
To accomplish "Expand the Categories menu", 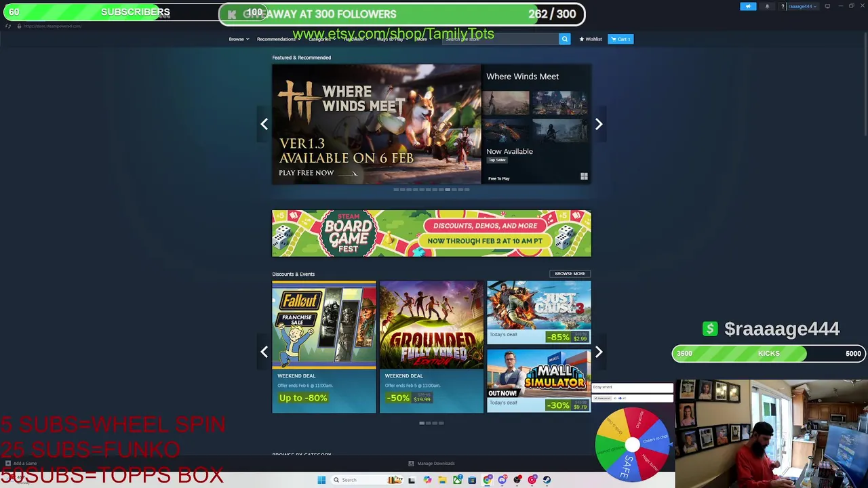I will tap(321, 39).
